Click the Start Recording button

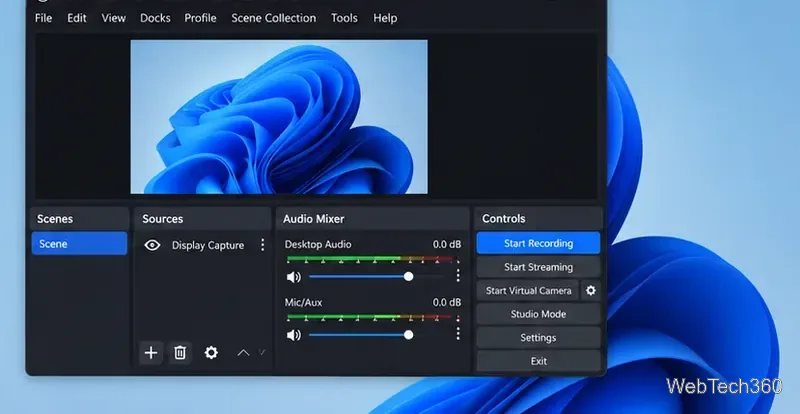point(538,243)
